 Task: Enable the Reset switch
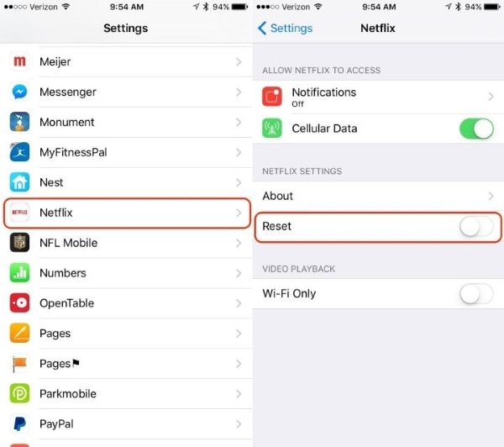(476, 226)
